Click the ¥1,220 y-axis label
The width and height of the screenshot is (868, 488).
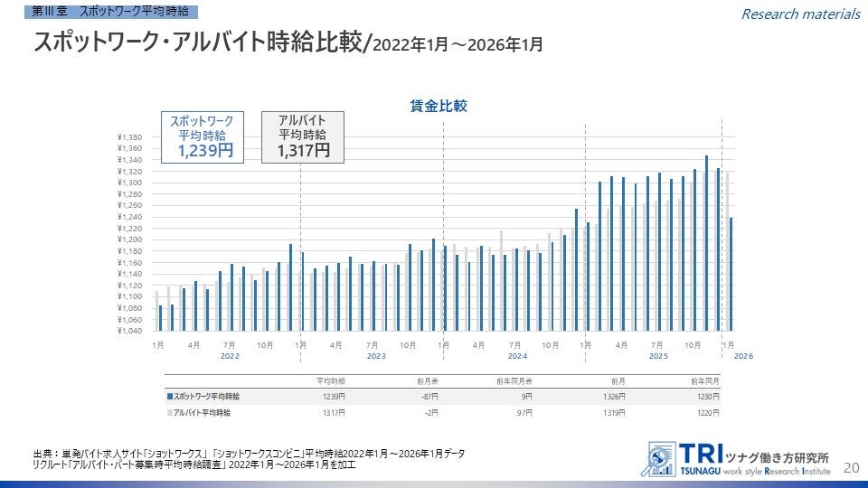129,229
